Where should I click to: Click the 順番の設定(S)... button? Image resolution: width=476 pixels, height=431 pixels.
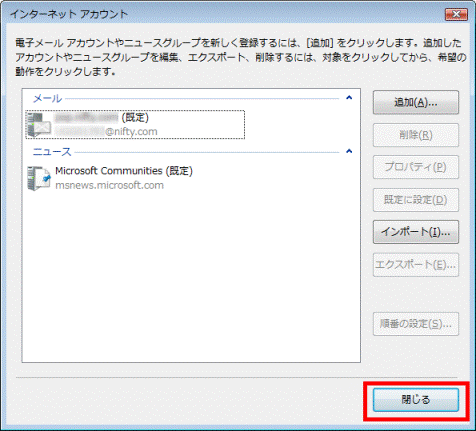pos(416,324)
